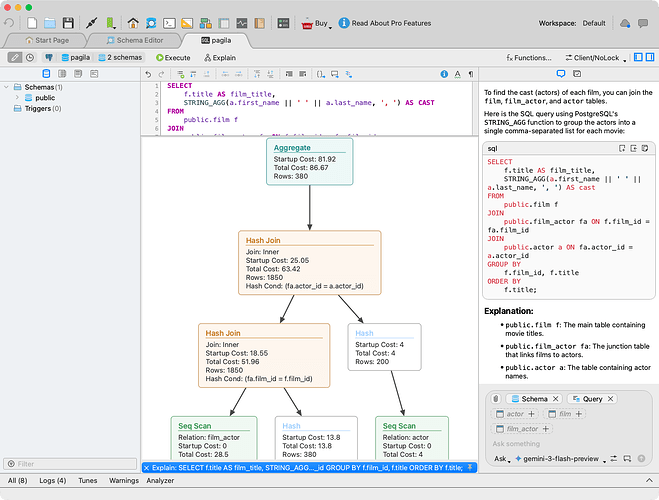
Task: Open the gemini-3-flash-preview model selector
Action: [x=561, y=459]
